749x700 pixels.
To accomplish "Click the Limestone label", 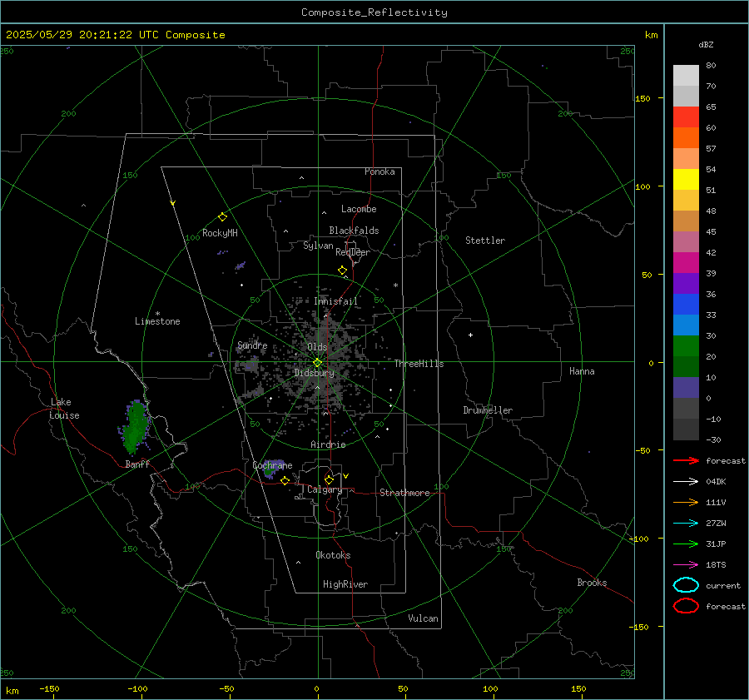I will pyautogui.click(x=157, y=321).
